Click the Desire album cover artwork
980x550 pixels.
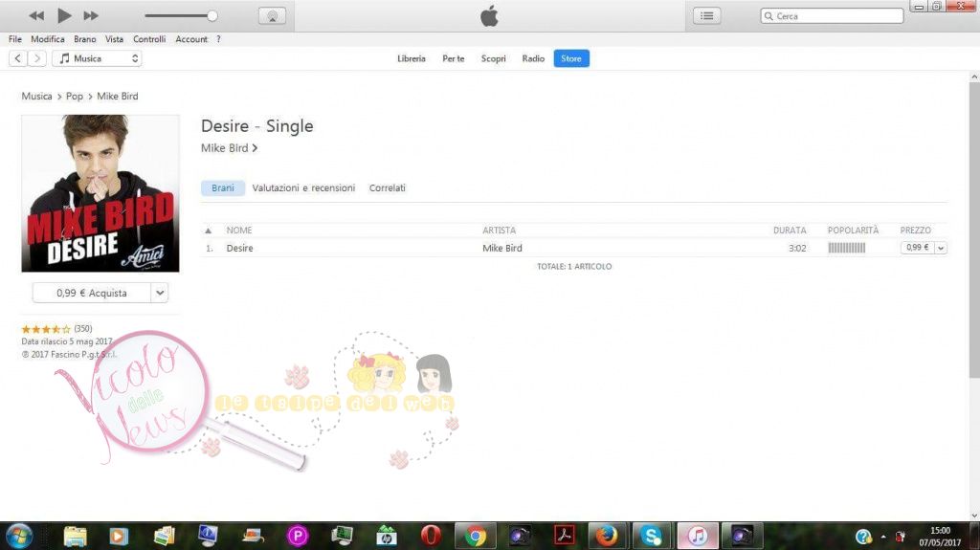click(x=100, y=193)
